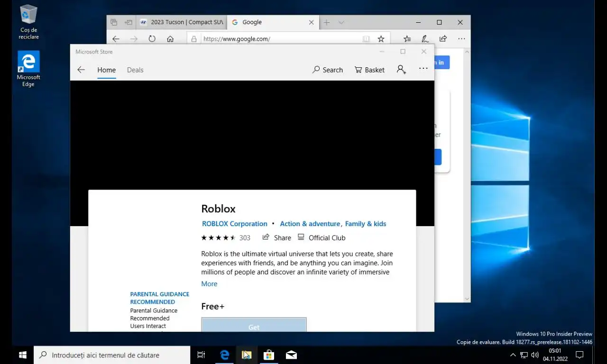
Task: Maximize the Microsoft Store window
Action: click(403, 51)
